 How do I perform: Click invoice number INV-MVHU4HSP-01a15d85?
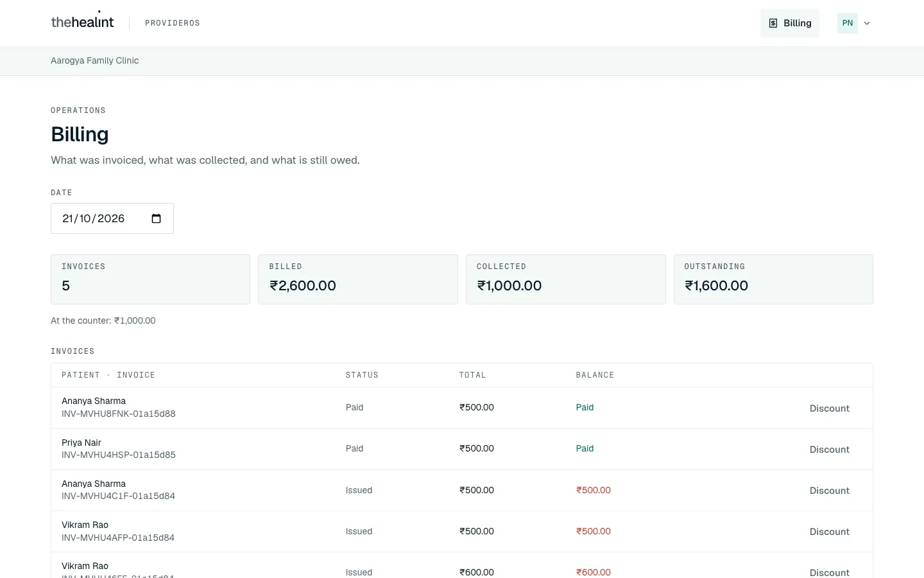coord(119,455)
